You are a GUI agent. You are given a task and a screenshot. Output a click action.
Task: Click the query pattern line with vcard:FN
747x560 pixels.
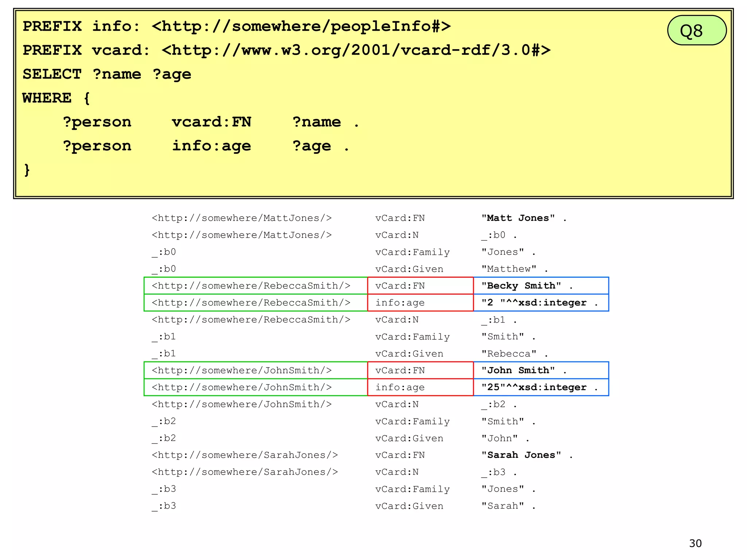tap(211, 122)
